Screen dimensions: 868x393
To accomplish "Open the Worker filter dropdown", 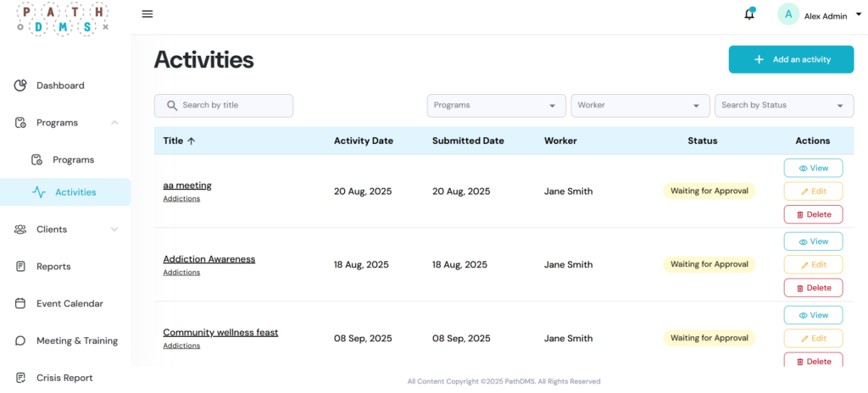I will coord(640,106).
